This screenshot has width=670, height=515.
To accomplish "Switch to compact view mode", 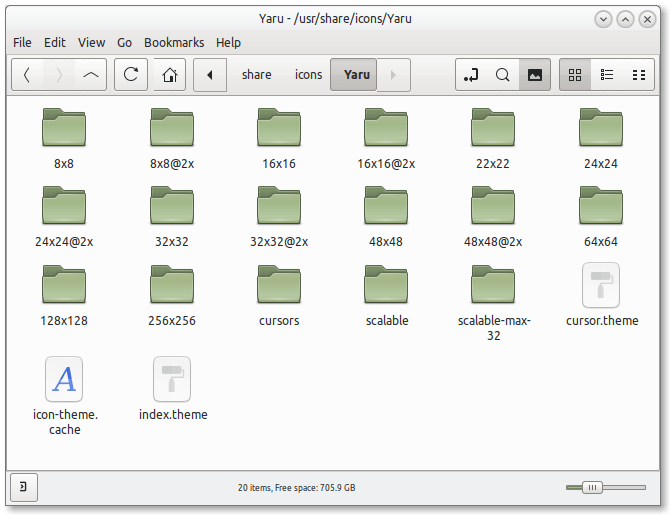I will click(x=637, y=75).
